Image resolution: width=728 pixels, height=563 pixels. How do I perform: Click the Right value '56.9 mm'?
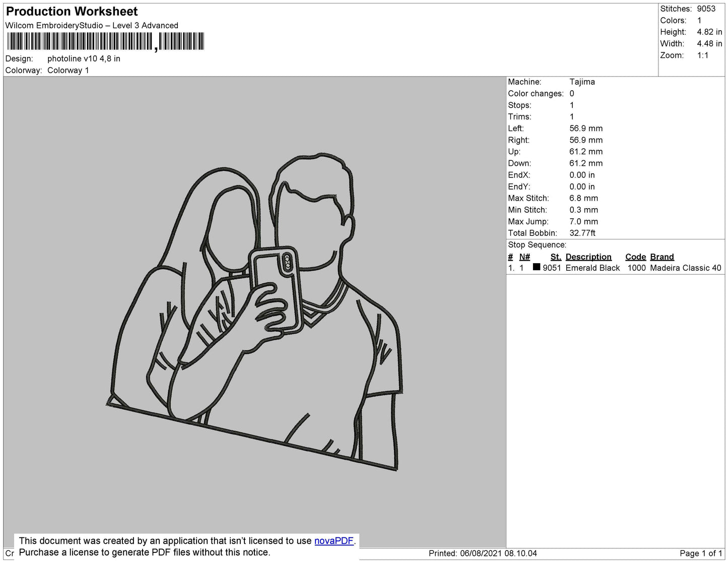(x=586, y=140)
